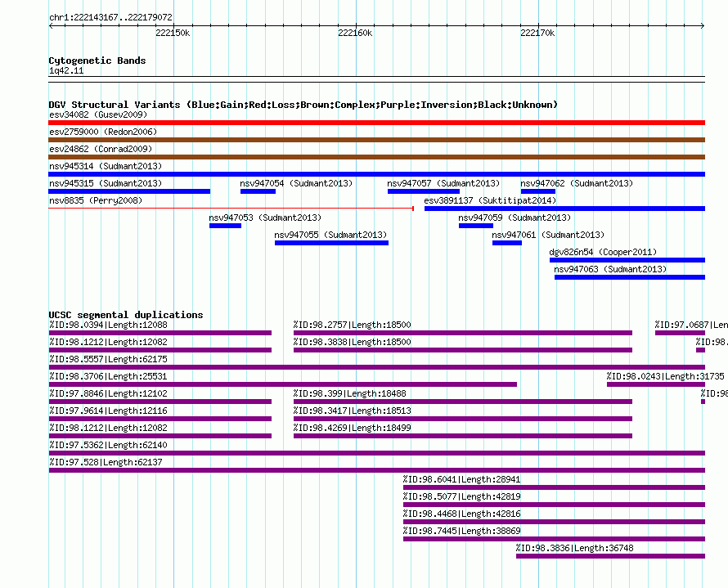This screenshot has height=588, width=728.
Task: Click the 222170k ruler tick label
Action: point(537,33)
